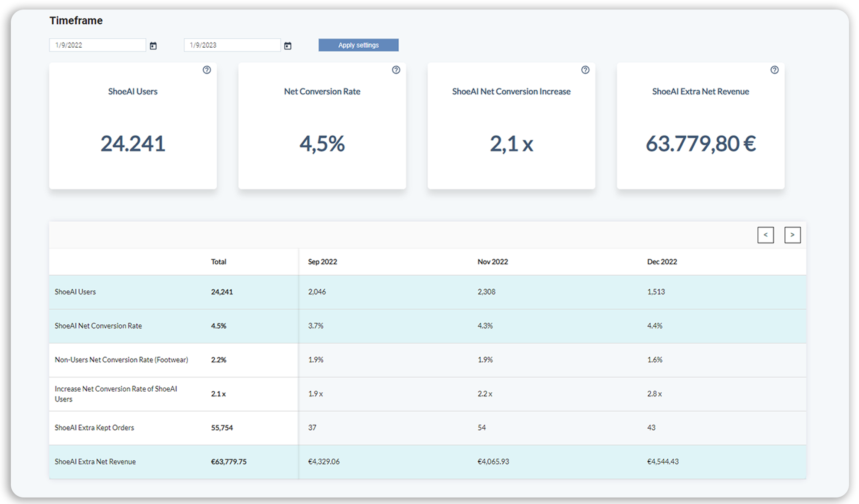The image size is (859, 504).
Task: Click the ShoeAI Net Conversion Rate row label
Action: click(x=98, y=326)
